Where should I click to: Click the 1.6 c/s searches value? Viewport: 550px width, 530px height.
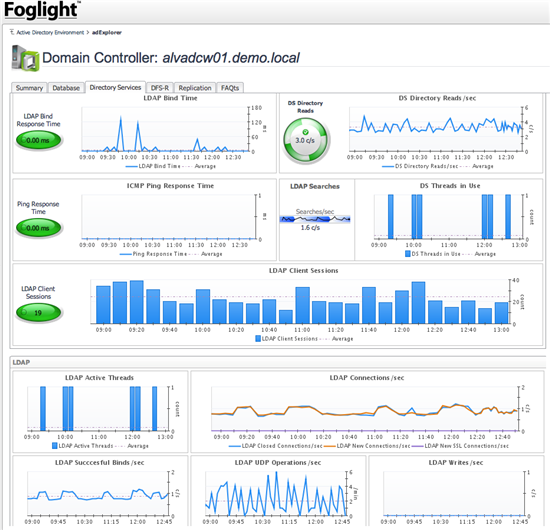point(310,228)
